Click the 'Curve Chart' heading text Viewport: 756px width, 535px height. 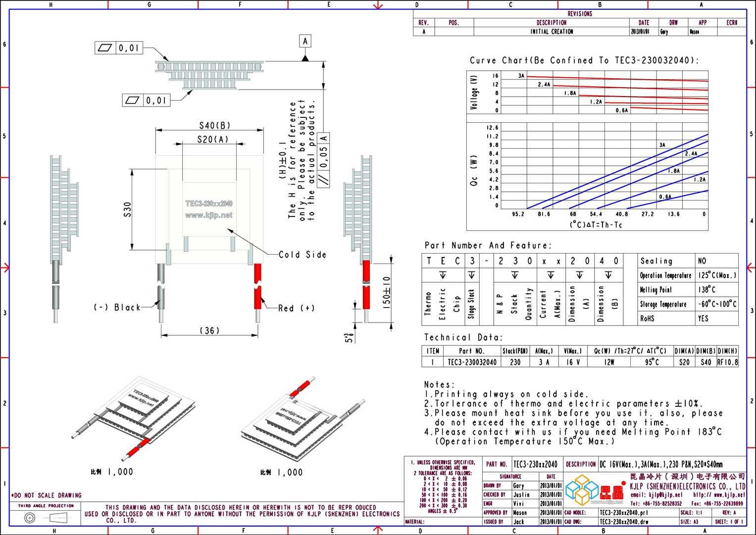coord(584,60)
